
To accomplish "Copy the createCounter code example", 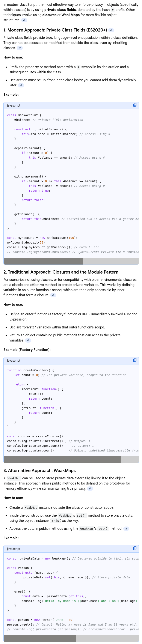I will 135,360.
